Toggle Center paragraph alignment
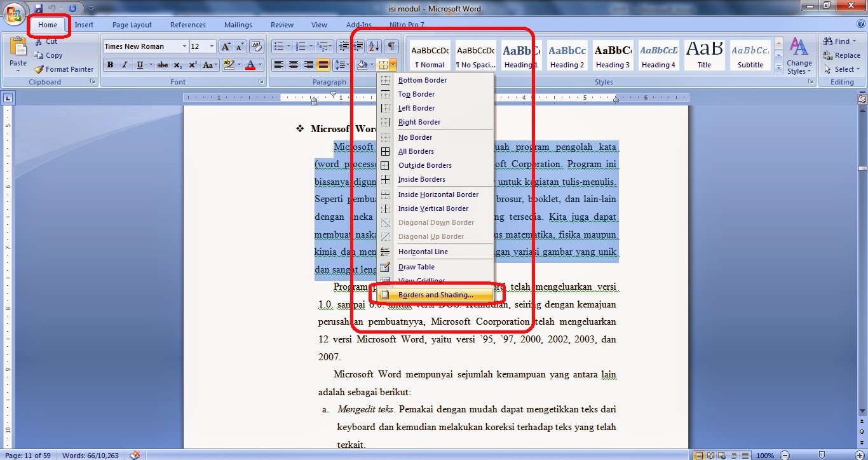This screenshot has height=460, width=868. [x=292, y=64]
